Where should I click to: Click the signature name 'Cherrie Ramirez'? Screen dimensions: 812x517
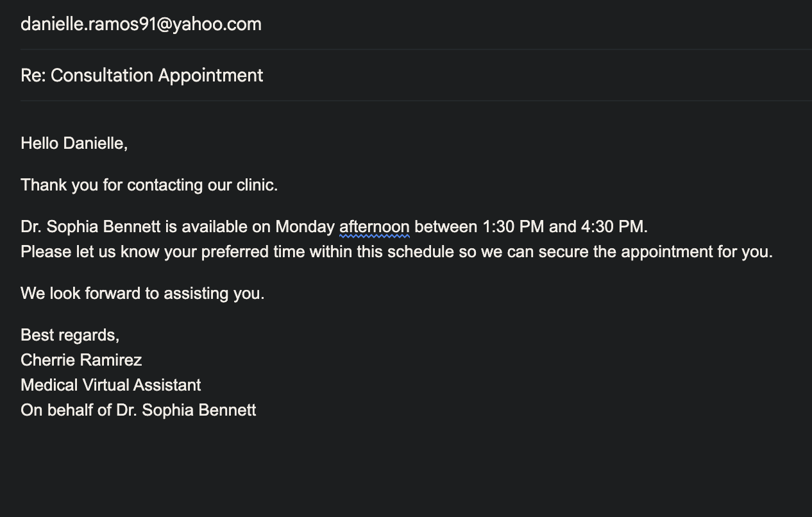point(81,360)
